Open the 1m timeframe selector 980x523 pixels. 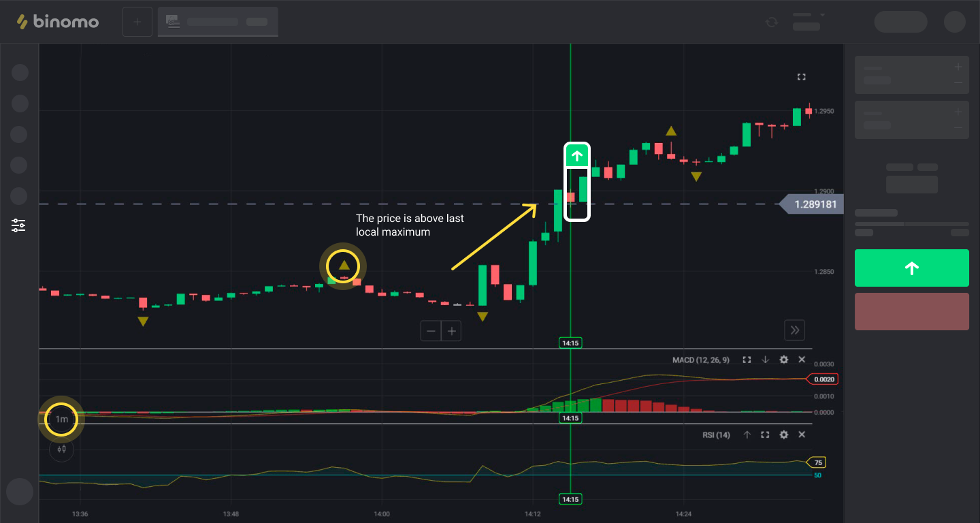pyautogui.click(x=61, y=419)
